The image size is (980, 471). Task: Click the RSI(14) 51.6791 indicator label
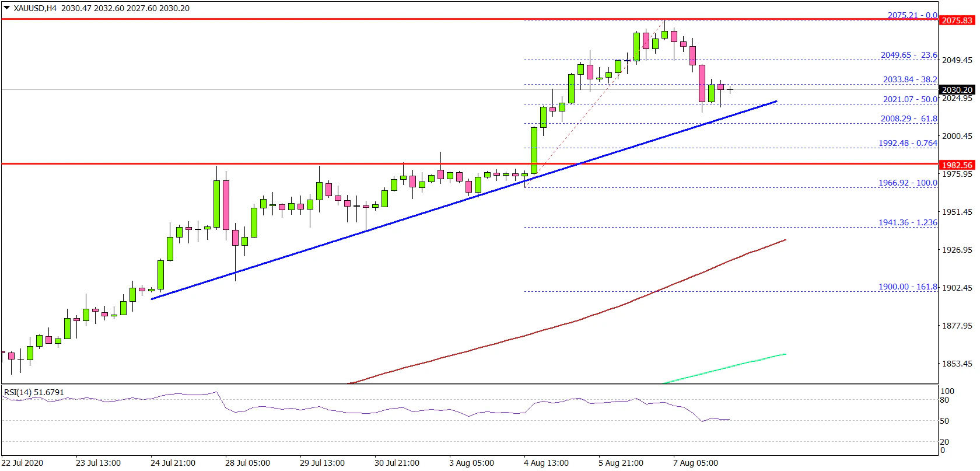pos(34,392)
